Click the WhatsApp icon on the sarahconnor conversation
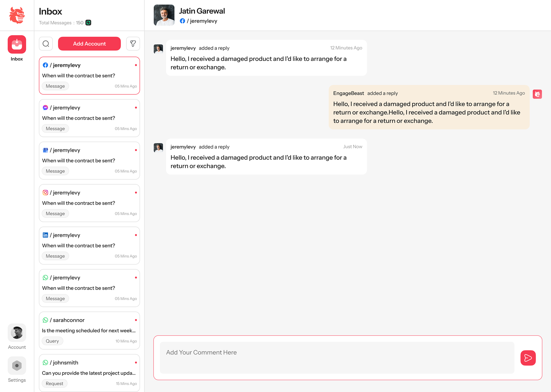551x392 pixels. click(x=45, y=320)
